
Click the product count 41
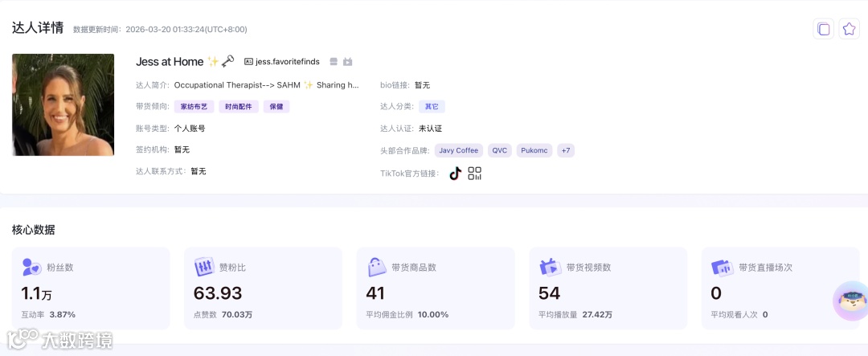(x=375, y=293)
